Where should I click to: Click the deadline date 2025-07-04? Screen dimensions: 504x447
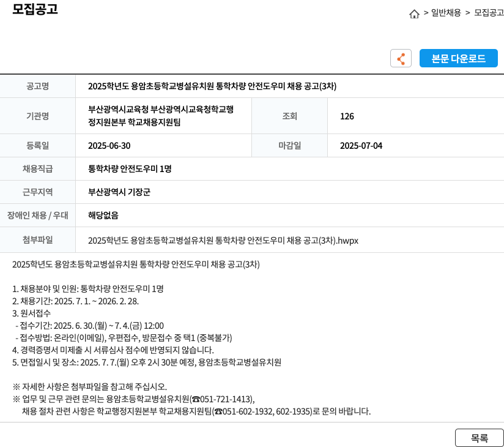pos(361,146)
